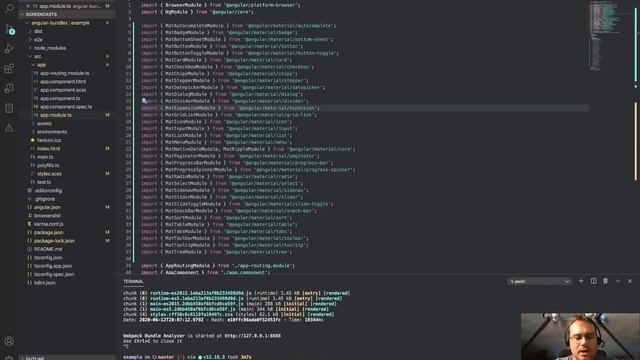Click the code minimap preview
Screen dimensions: 640x360
[x=610, y=36]
